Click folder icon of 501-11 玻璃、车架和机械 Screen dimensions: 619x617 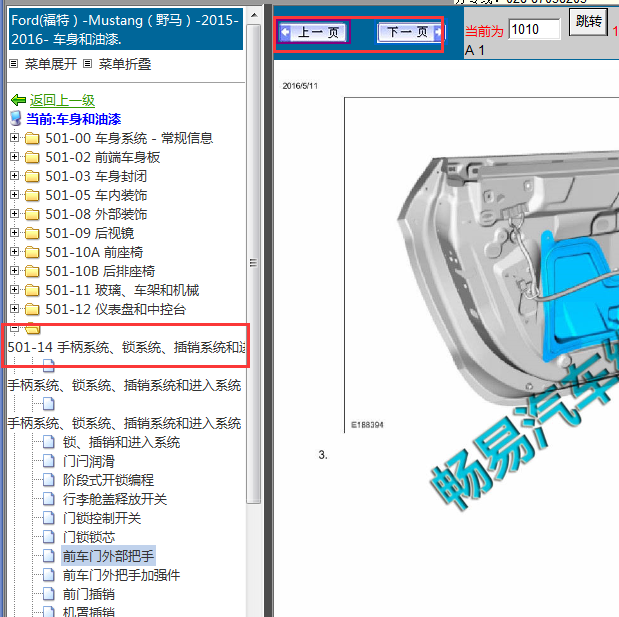[x=32, y=290]
